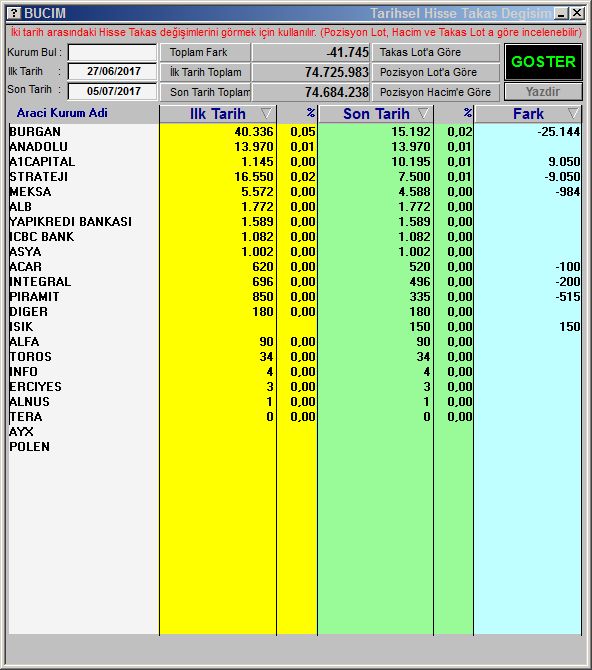Viewport: 592px width, 670px height.
Task: Select Pozisyon Lot'a Göre option
Action: click(436, 72)
